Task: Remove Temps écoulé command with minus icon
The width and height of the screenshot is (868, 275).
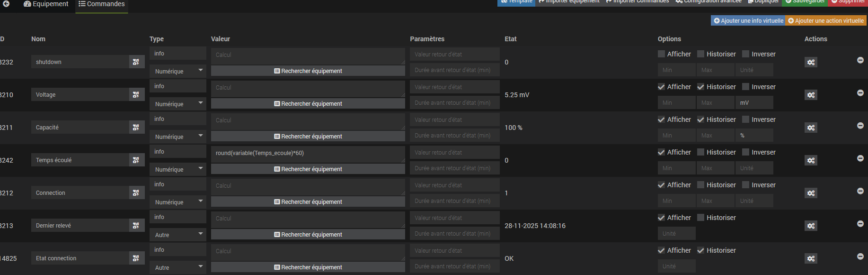Action: click(x=860, y=158)
